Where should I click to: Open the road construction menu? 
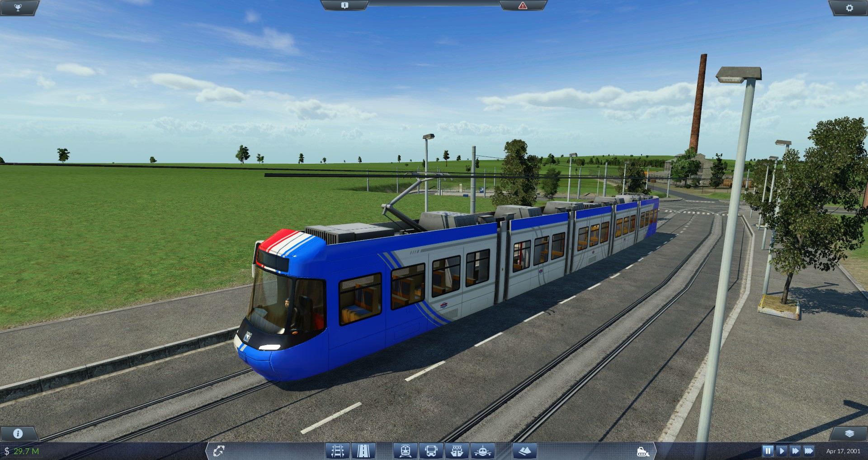[363, 451]
